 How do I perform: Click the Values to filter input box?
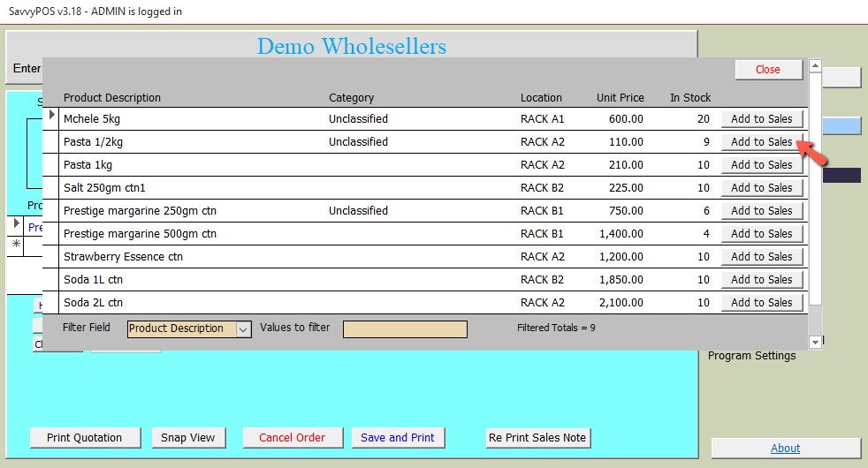(405, 328)
